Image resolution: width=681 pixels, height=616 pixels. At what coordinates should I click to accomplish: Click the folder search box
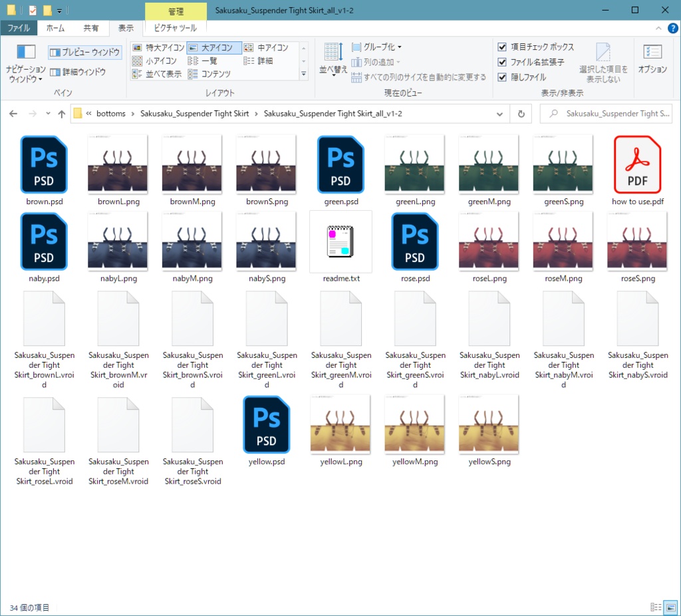[606, 114]
